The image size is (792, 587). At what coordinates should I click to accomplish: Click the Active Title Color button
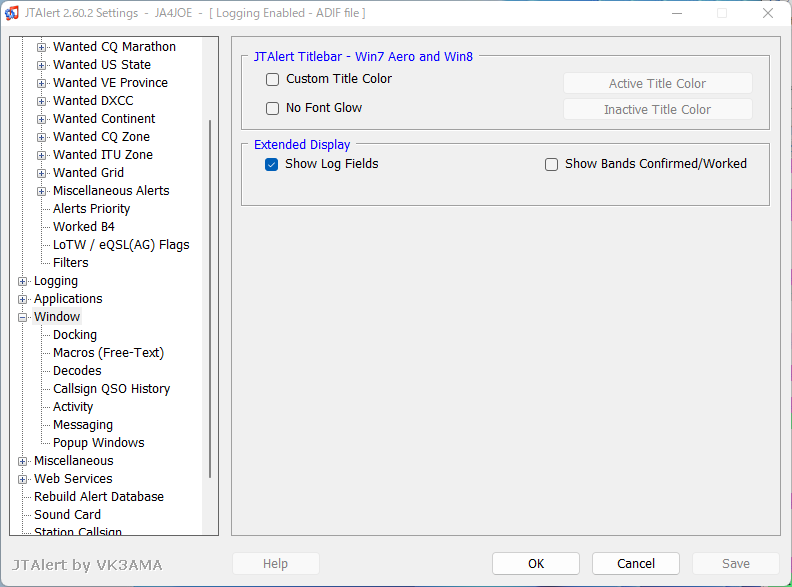click(658, 83)
